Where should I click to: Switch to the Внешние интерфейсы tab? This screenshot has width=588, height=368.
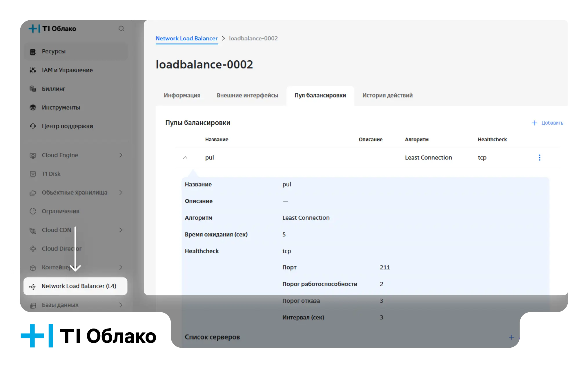coord(247,95)
